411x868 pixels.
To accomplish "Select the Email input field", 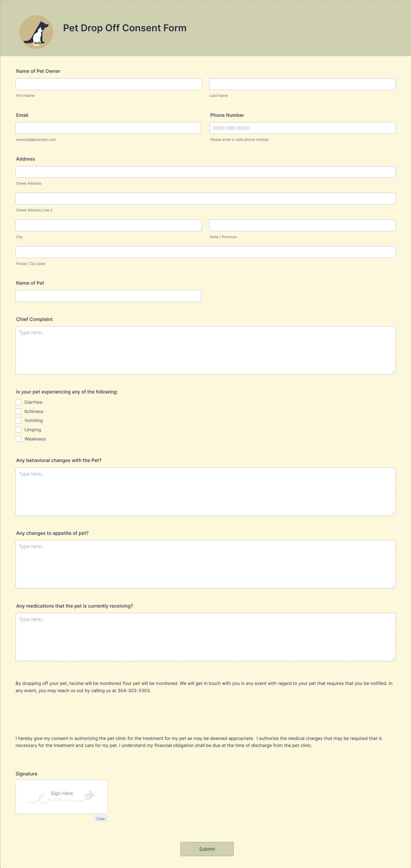I will pyautogui.click(x=109, y=128).
